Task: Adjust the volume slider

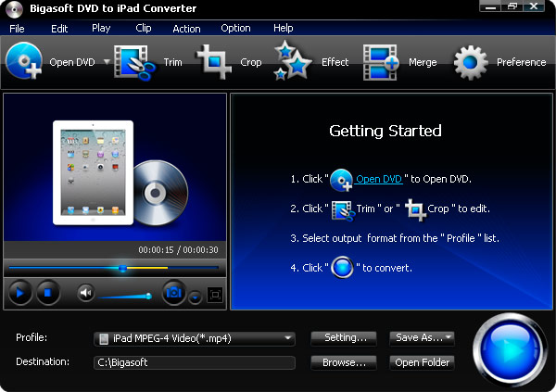Action: coord(124,297)
